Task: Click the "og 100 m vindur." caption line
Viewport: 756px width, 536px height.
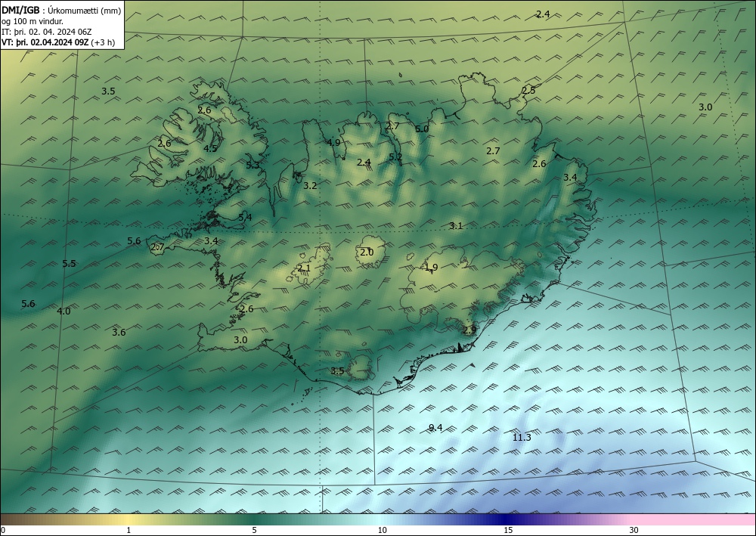Action: tap(33, 21)
